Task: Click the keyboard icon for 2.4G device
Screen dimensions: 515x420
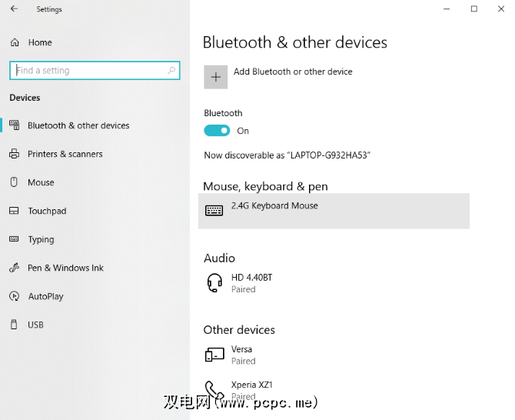Action: (x=214, y=210)
